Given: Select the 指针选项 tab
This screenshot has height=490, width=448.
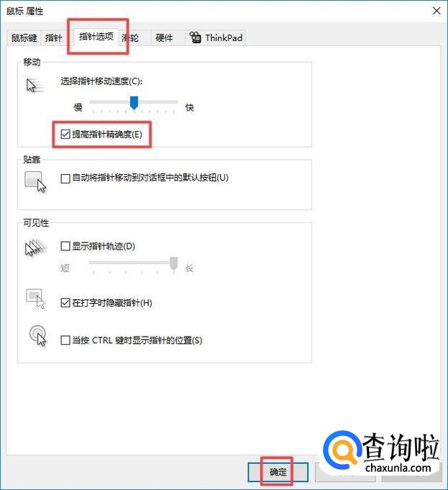Looking at the screenshot, I should coord(96,37).
